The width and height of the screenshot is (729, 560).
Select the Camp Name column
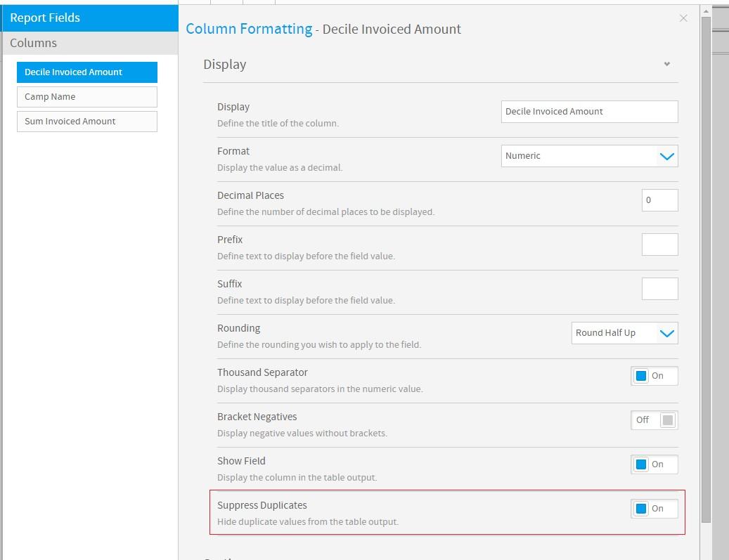pos(87,97)
